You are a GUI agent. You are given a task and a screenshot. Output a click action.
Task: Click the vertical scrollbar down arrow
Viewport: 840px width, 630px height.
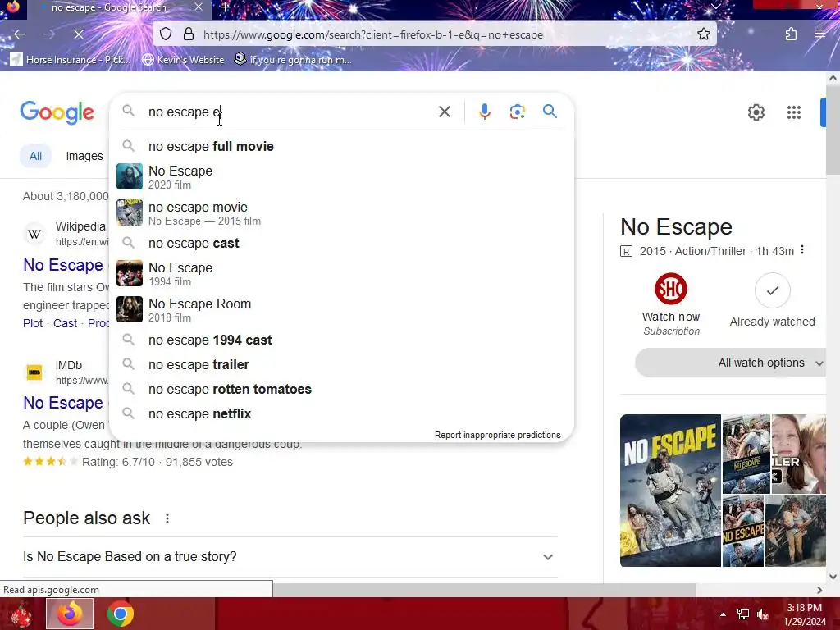[x=833, y=577]
